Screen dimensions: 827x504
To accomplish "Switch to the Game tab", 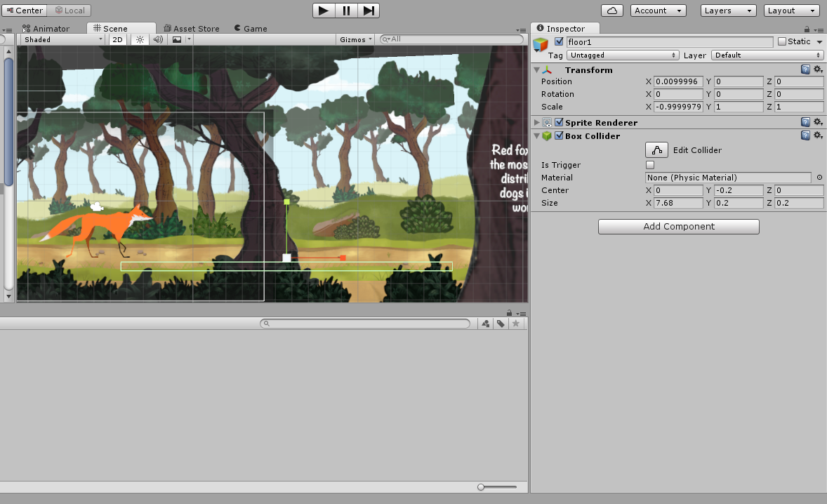I will click(x=251, y=28).
